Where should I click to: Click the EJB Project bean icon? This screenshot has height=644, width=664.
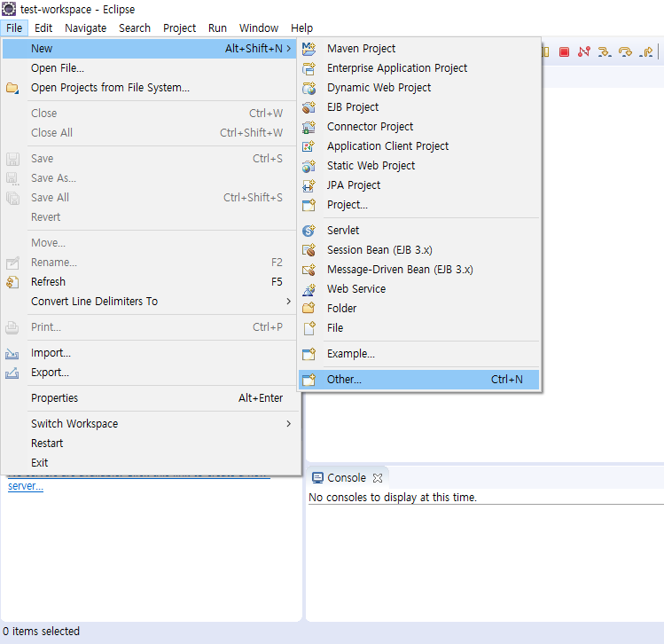click(x=309, y=107)
